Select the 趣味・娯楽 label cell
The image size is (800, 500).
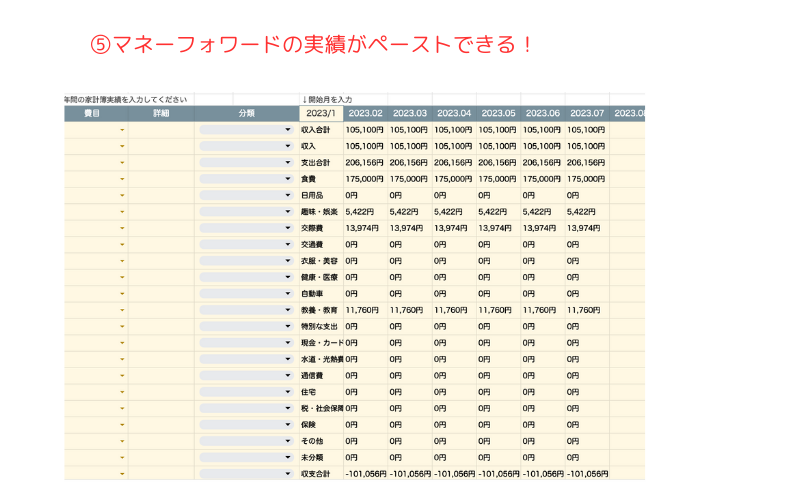point(321,211)
